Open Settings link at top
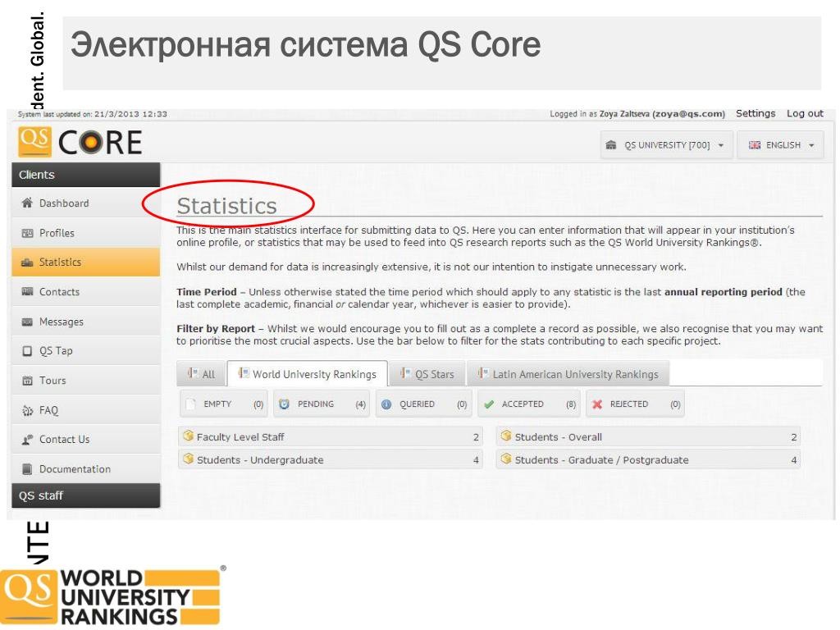Viewport: 840px width, 630px height. [x=756, y=113]
